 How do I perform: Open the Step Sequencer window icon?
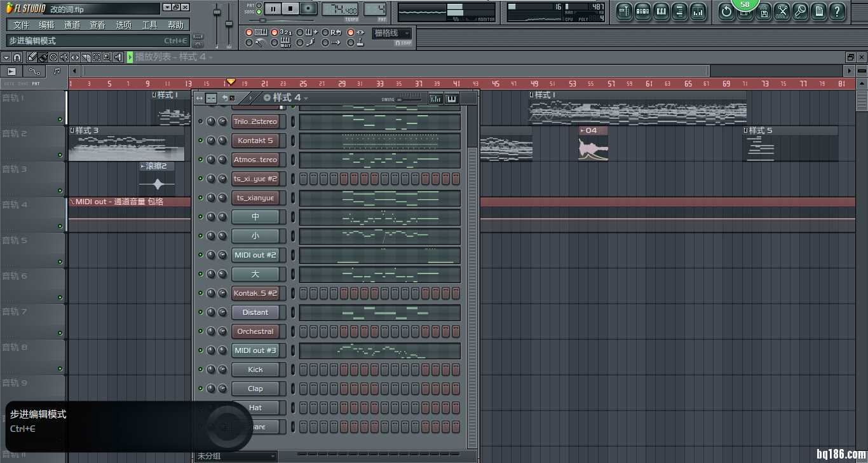pyautogui.click(x=643, y=11)
